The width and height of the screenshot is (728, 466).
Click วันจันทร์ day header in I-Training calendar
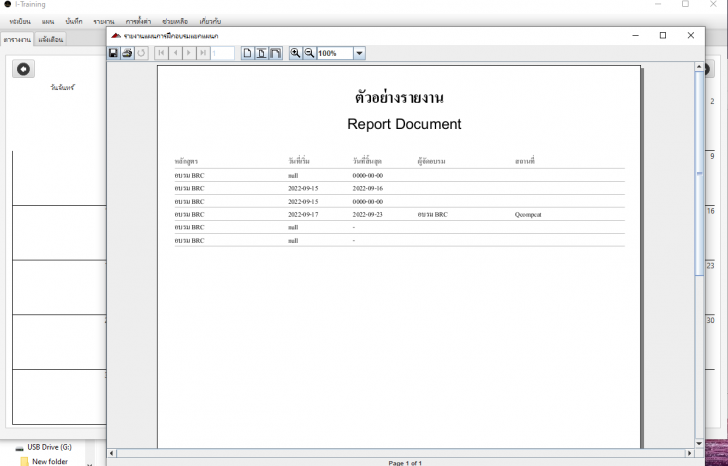(62, 87)
